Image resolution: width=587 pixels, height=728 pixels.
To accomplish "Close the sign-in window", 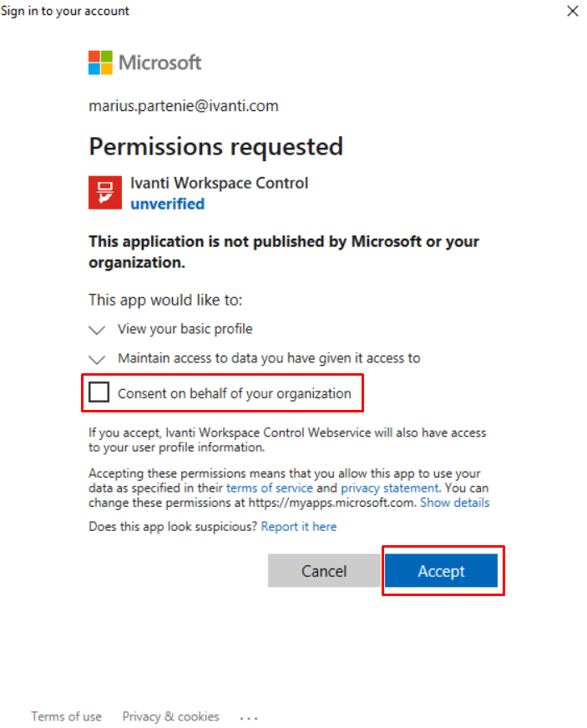I will click(x=572, y=12).
